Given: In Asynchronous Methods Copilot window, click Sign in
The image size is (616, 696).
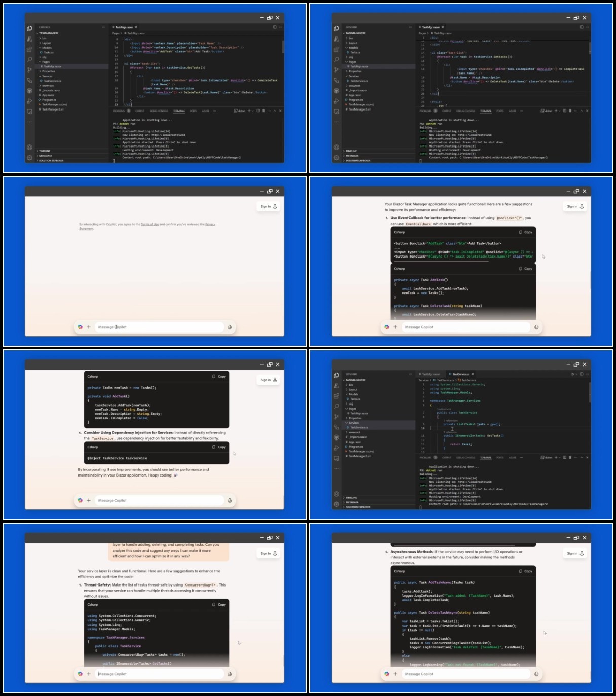Looking at the screenshot, I should pos(575,553).
